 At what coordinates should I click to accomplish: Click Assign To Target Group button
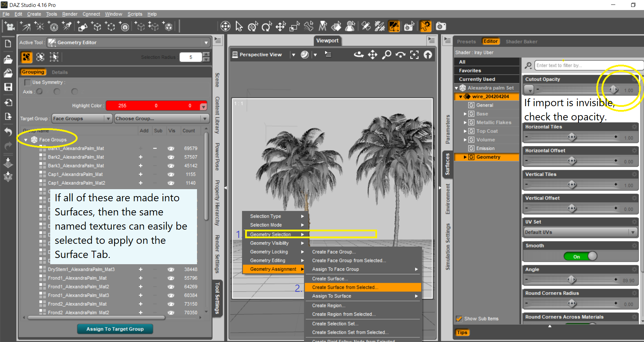point(115,329)
